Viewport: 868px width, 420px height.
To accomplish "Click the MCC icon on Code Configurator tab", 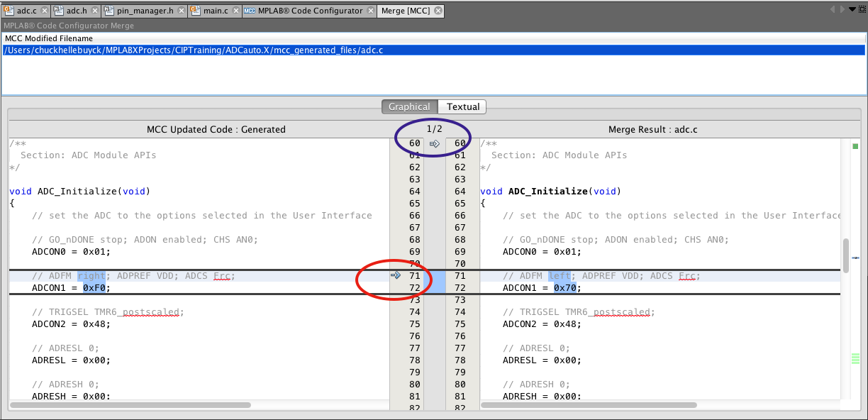I will point(250,11).
